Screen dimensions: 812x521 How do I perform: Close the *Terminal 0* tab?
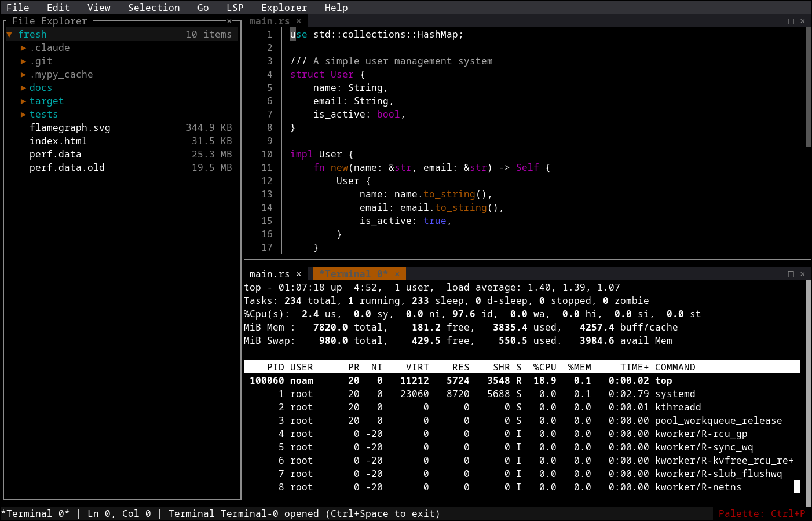397,273
